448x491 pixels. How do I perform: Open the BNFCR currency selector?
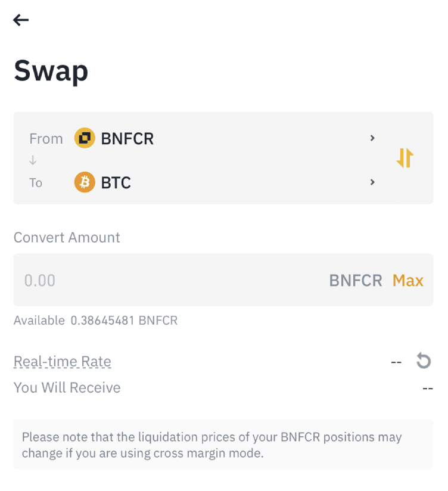click(127, 139)
